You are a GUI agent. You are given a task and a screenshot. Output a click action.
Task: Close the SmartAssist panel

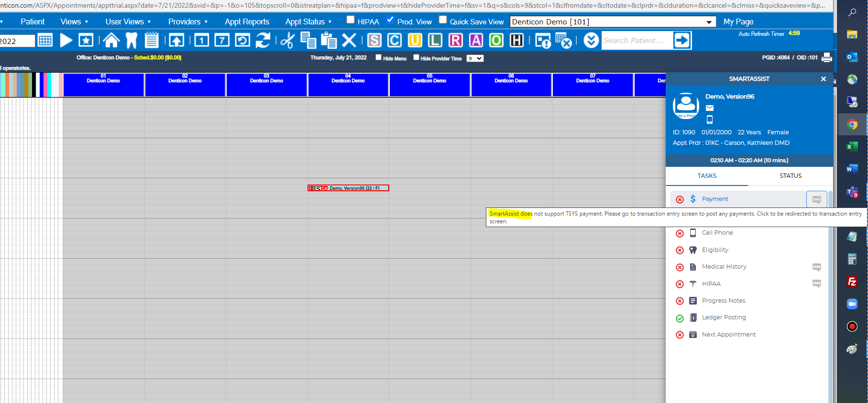824,79
